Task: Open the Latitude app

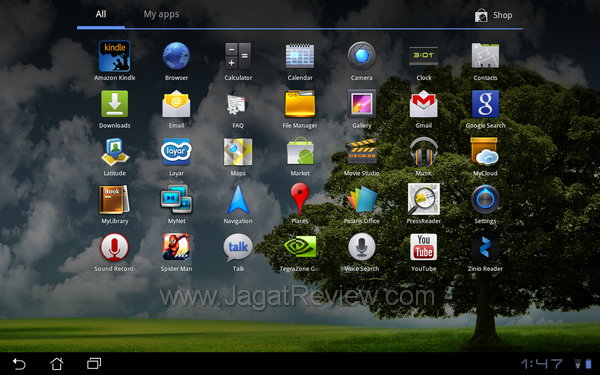Action: 114,152
